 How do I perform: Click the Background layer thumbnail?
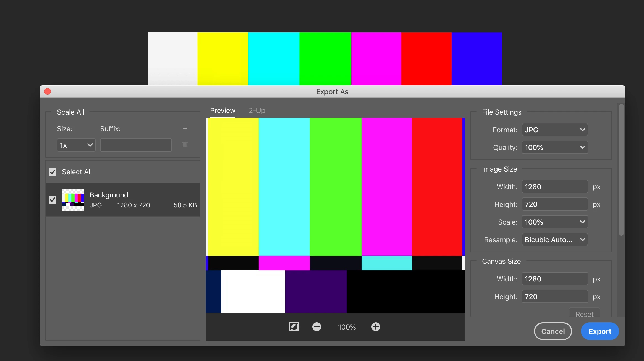(x=73, y=200)
